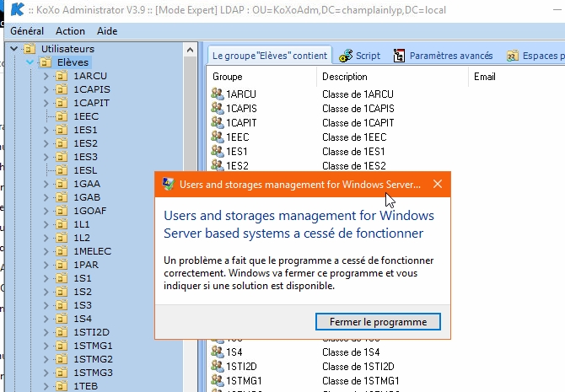
Task: Expand the 1MELEC folder
Action: pyautogui.click(x=46, y=251)
